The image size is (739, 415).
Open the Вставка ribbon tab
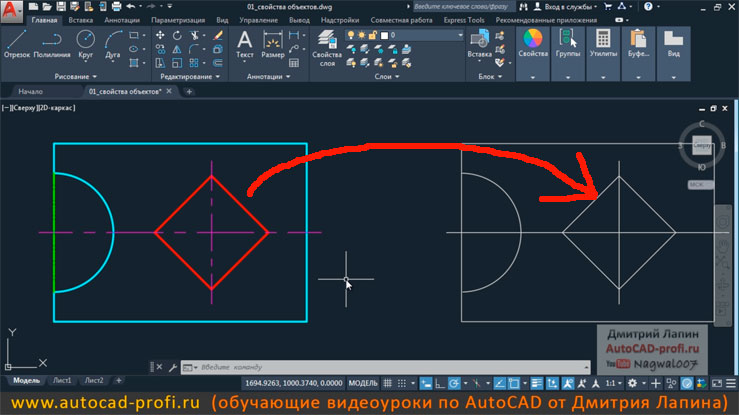click(x=81, y=20)
